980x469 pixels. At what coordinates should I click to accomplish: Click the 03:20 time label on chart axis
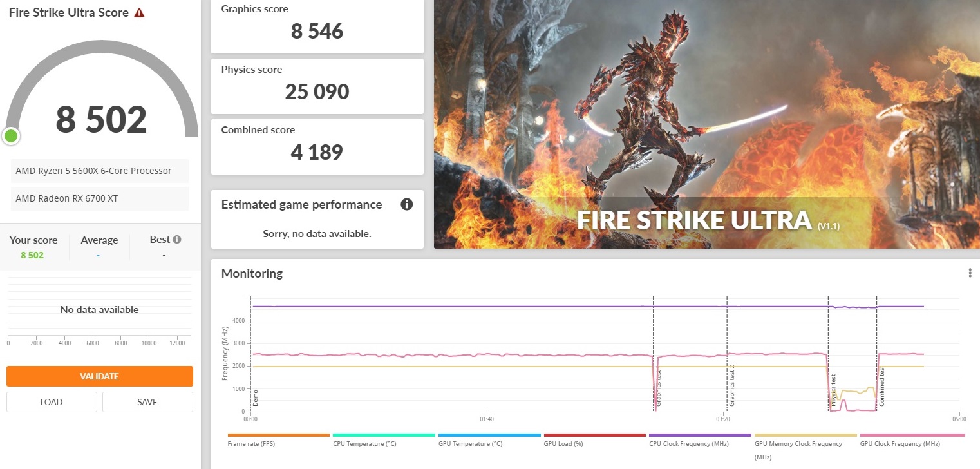tap(722, 419)
